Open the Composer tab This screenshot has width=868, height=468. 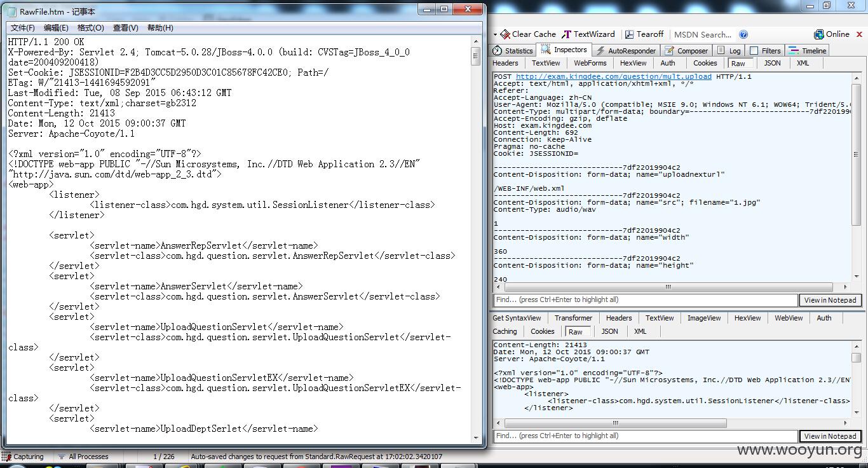(x=686, y=51)
